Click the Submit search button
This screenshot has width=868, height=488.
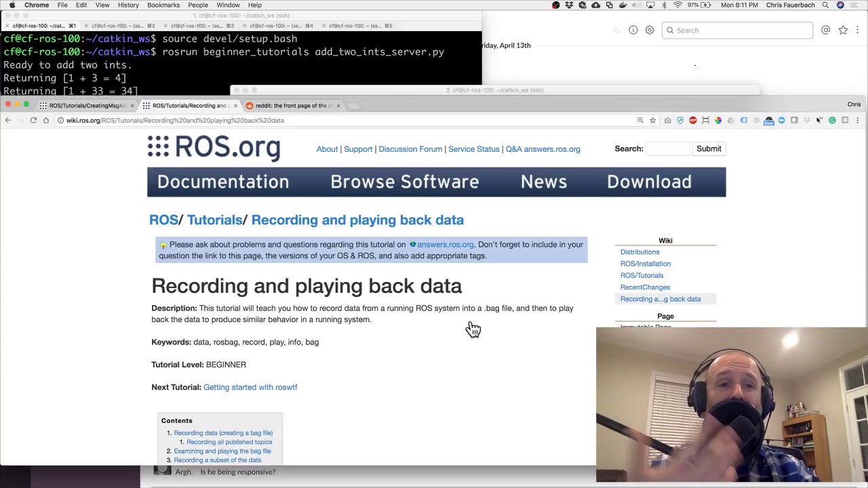pyautogui.click(x=709, y=148)
